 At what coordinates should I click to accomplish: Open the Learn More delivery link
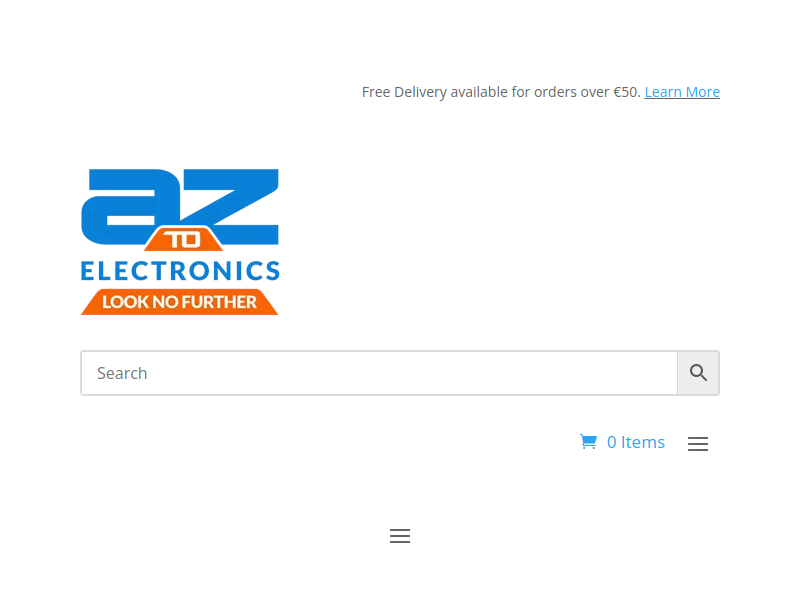tap(682, 92)
